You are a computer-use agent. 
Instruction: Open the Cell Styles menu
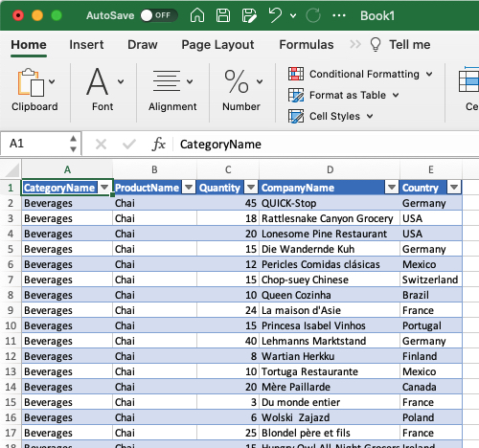point(341,116)
